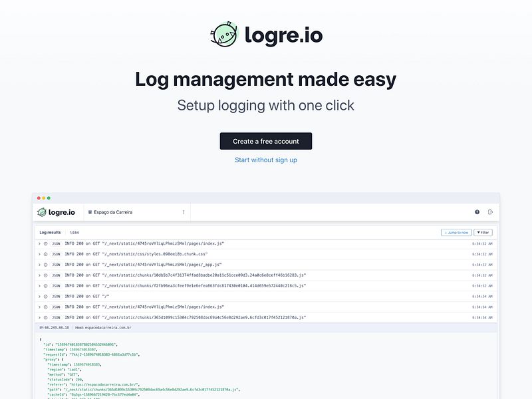Open the help question mark icon
This screenshot has height=399, width=532.
click(477, 212)
